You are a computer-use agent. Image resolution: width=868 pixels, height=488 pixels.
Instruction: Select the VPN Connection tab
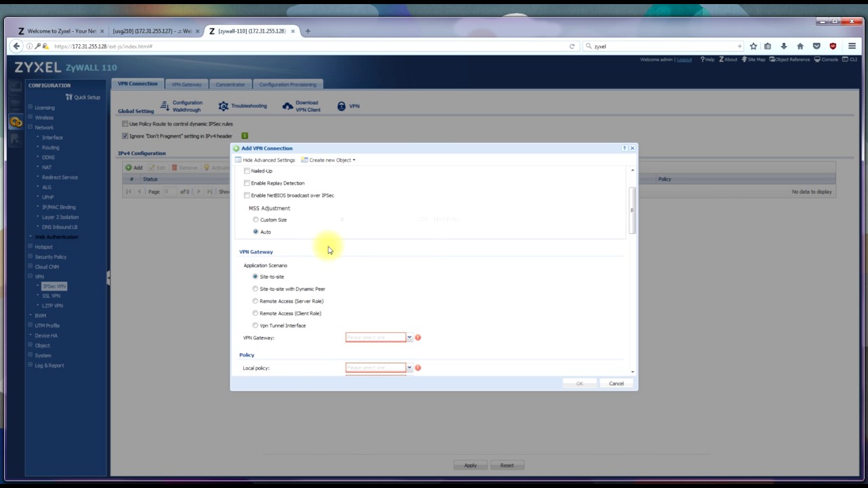pos(138,84)
